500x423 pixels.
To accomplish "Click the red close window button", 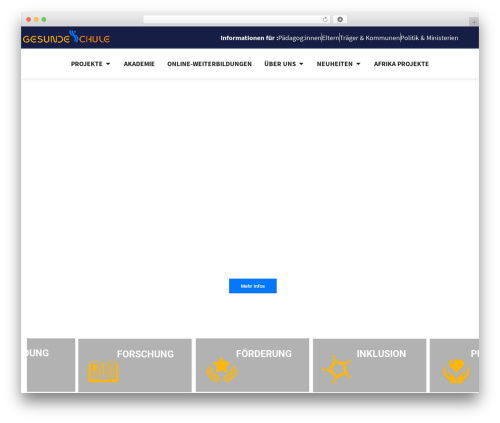I will point(29,19).
